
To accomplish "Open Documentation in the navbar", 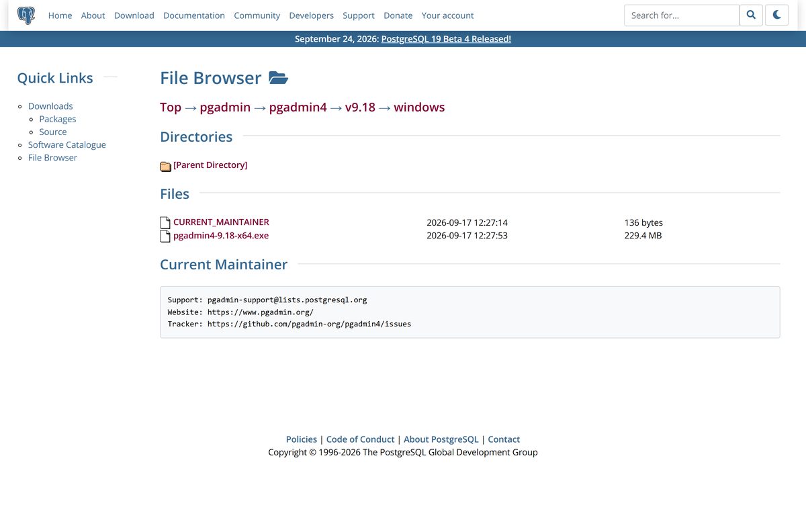I will point(194,15).
